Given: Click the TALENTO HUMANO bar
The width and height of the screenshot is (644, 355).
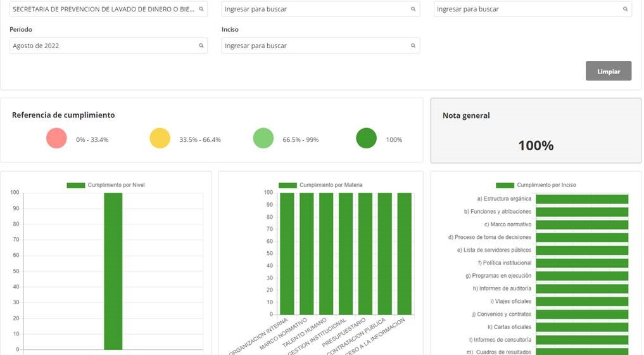Looking at the screenshot, I should [326, 254].
